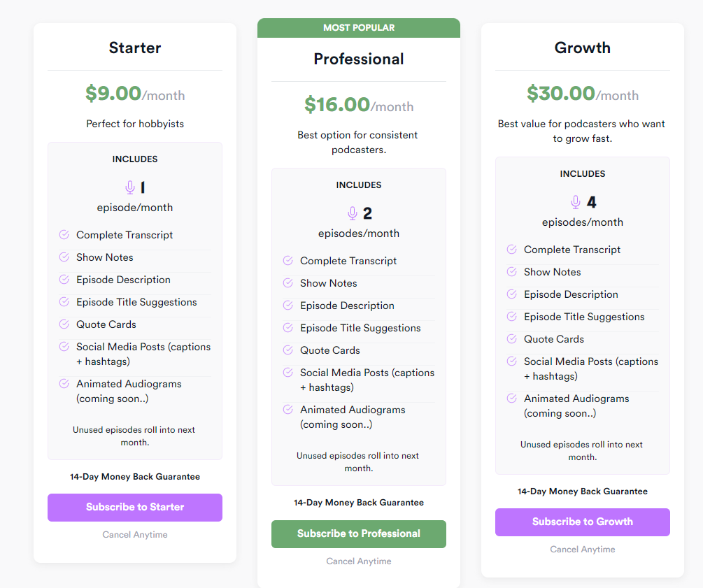The height and width of the screenshot is (588, 703).
Task: Click the microphone icon in Starter plan
Action: [x=130, y=187]
